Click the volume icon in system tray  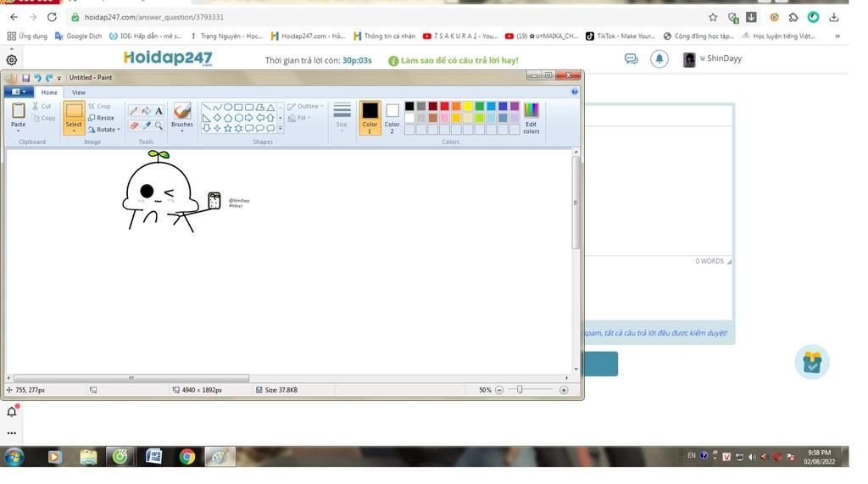click(752, 457)
